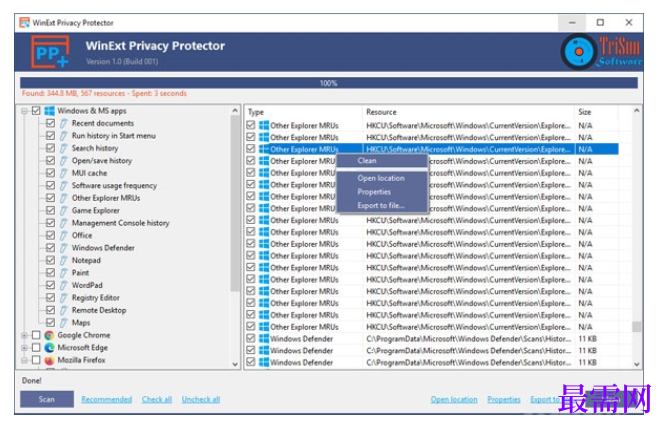Click the brush icon beside Maps
This screenshot has width=670, height=430.
point(64,322)
